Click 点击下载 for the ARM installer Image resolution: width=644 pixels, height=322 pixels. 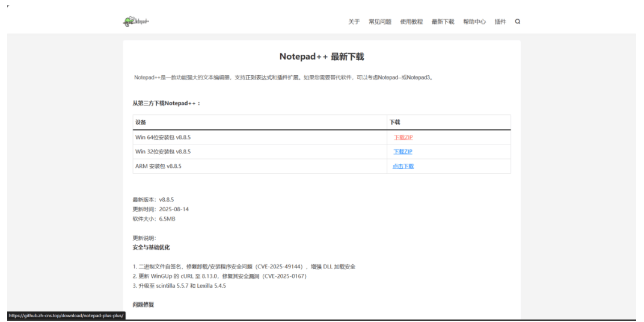coord(403,166)
